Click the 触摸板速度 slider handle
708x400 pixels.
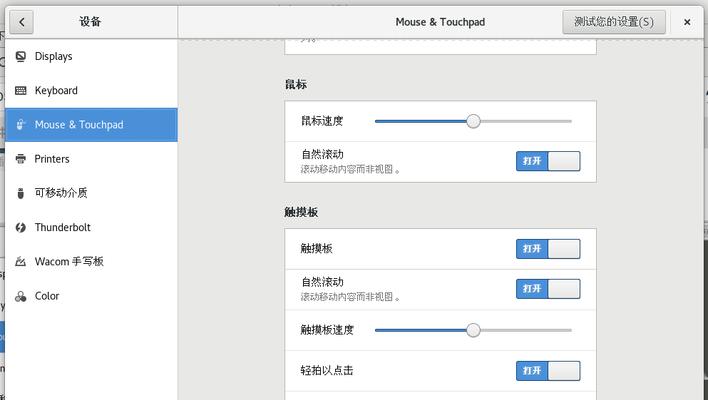(473, 330)
